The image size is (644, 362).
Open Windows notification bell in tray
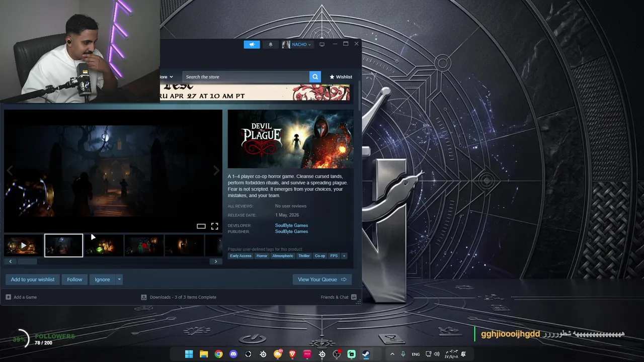click(463, 354)
